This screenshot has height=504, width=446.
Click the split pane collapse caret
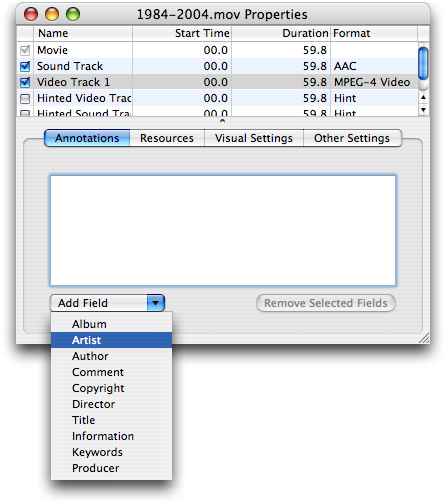click(x=222, y=121)
